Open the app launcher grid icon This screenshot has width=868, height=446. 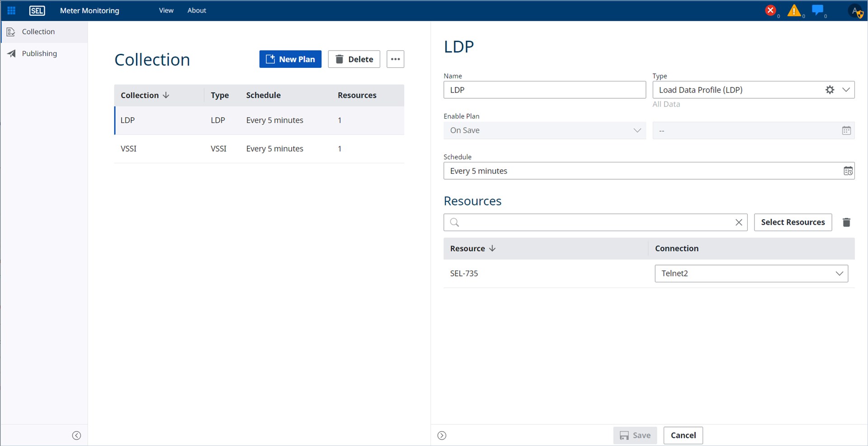11,10
